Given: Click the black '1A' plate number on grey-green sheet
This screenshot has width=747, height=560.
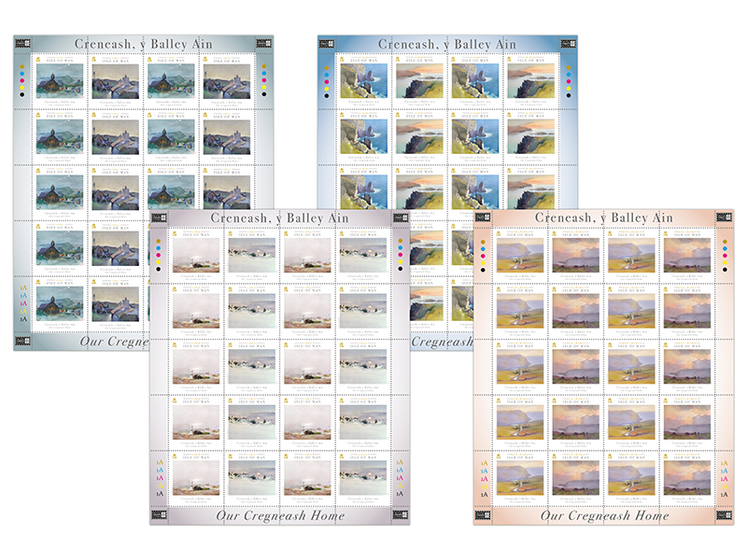Looking at the screenshot, I should (23, 319).
